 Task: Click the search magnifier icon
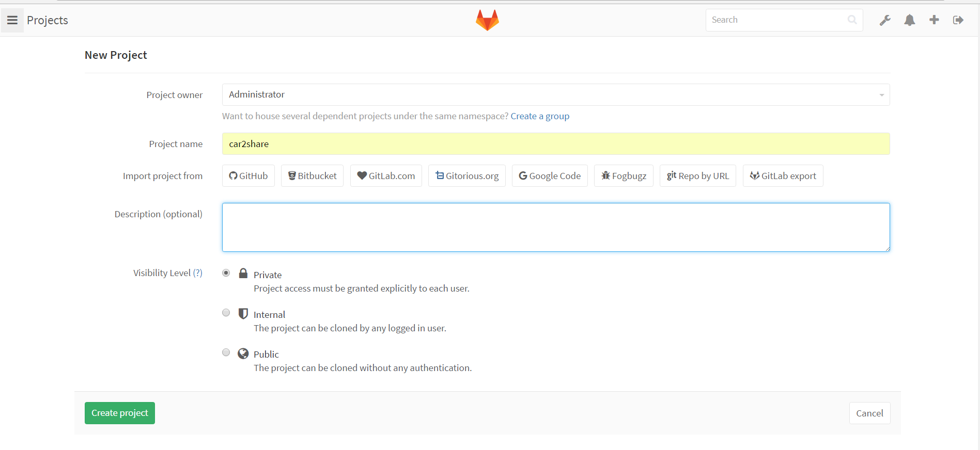pos(852,20)
